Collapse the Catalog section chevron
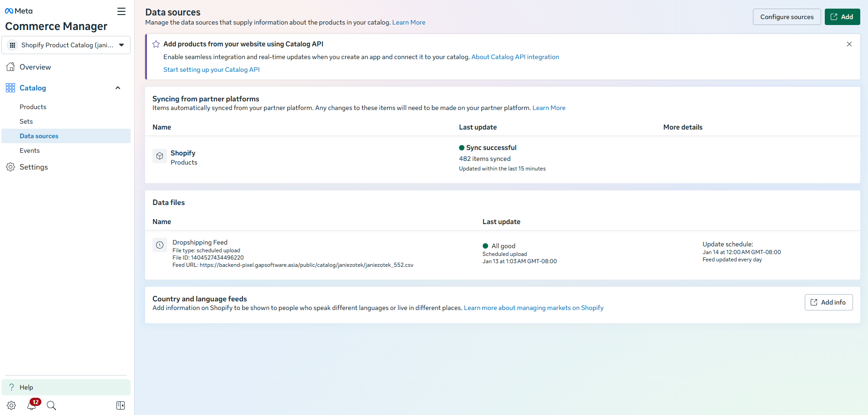Screen dimensions: 868x415 coord(118,88)
